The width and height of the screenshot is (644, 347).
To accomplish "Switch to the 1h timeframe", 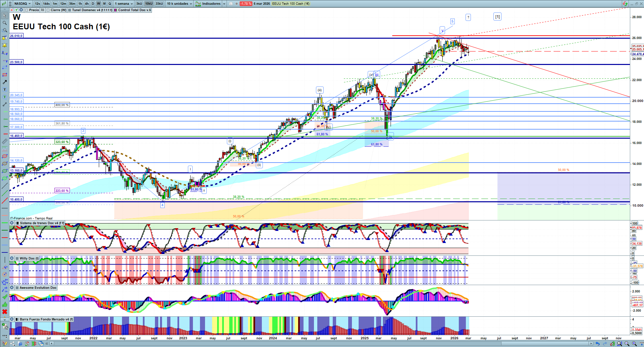I will tap(80, 4).
